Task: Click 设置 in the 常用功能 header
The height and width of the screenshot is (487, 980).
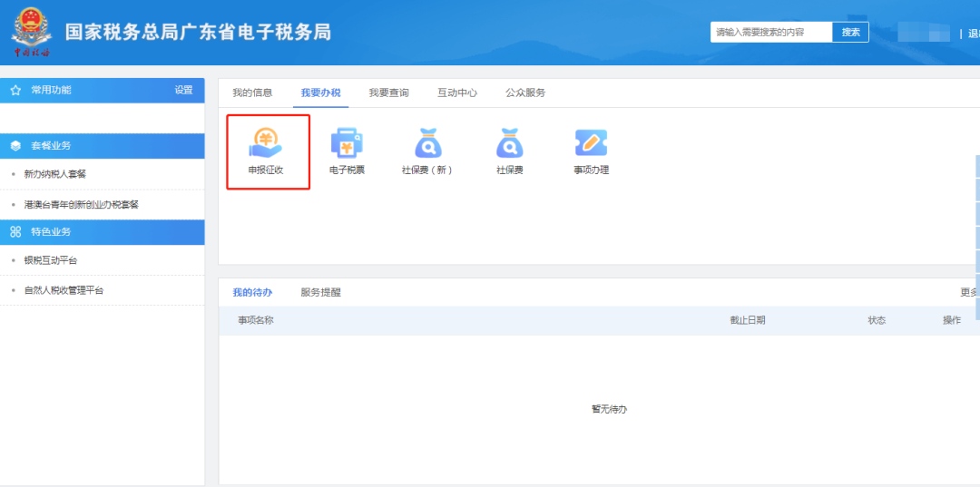Action: [x=183, y=91]
